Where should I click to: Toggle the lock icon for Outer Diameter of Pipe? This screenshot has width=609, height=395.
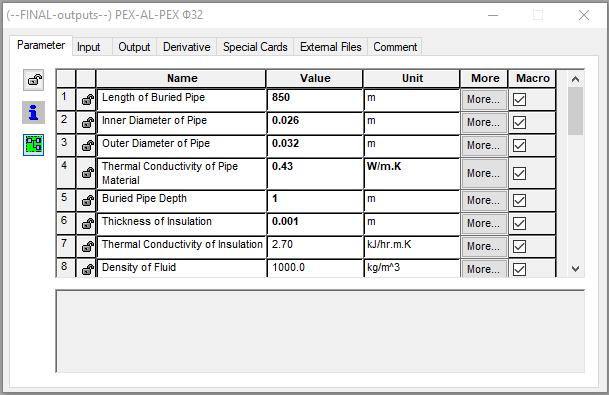click(87, 146)
